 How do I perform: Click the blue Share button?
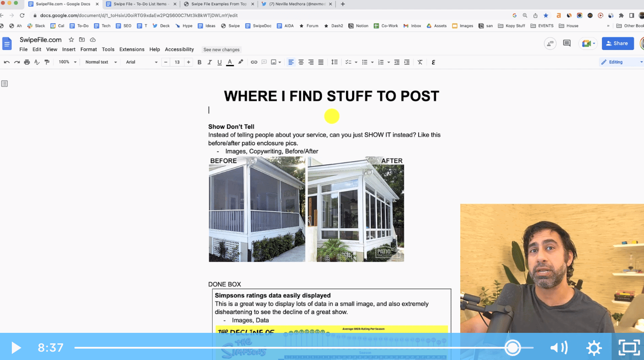click(618, 43)
